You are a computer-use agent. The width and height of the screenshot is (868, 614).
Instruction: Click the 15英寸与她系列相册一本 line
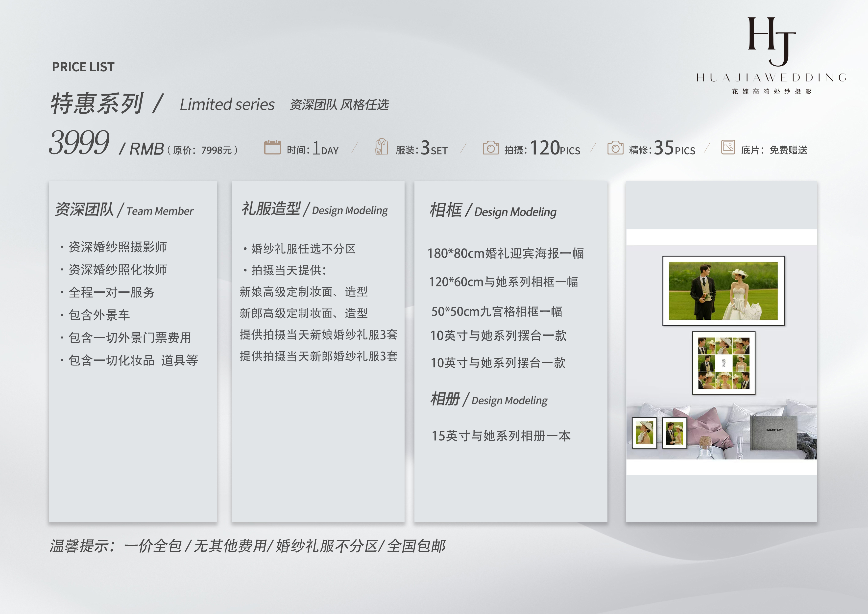501,436
